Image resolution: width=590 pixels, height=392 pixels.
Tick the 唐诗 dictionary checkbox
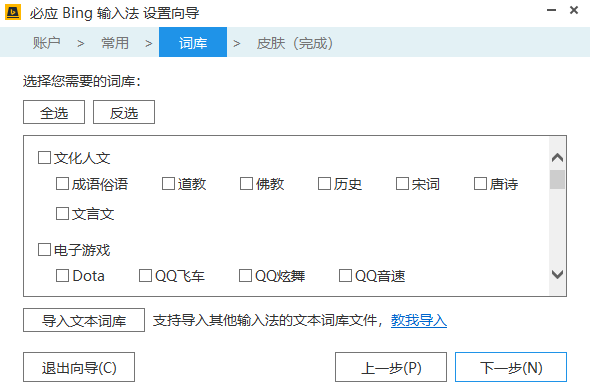tap(480, 184)
